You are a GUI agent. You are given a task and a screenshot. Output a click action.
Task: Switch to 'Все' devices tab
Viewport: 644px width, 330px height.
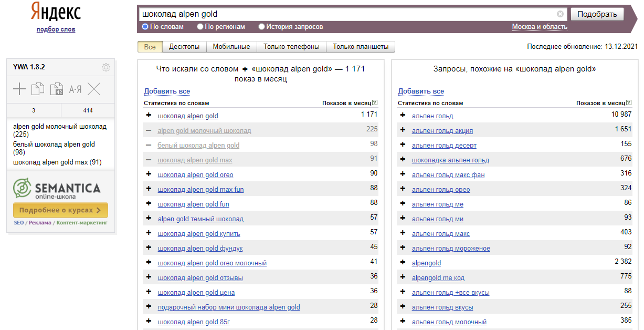click(x=150, y=47)
